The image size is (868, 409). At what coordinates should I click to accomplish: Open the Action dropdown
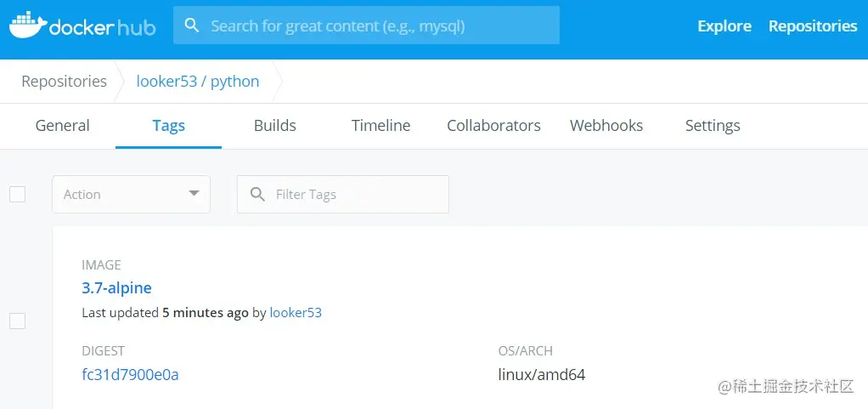(131, 194)
